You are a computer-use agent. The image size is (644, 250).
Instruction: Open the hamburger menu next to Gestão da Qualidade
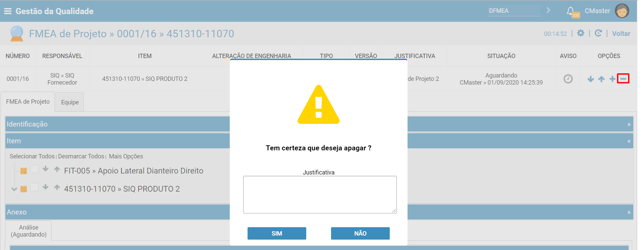8,11
